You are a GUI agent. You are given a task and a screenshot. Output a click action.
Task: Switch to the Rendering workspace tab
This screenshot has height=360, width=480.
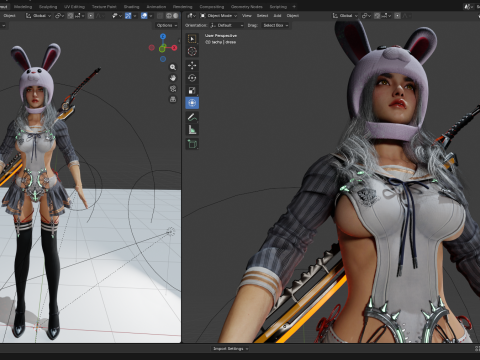point(182,6)
